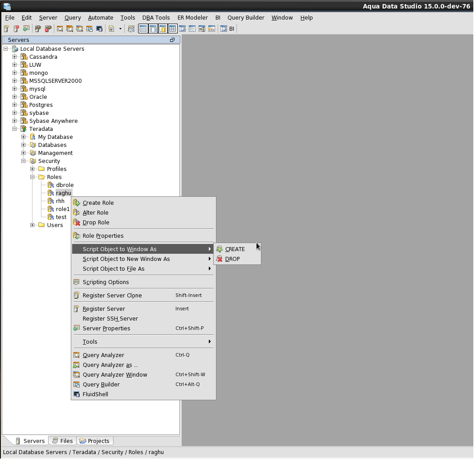Click the Query Builder toolbar icon
The height and width of the screenshot is (463, 476).
click(89, 29)
